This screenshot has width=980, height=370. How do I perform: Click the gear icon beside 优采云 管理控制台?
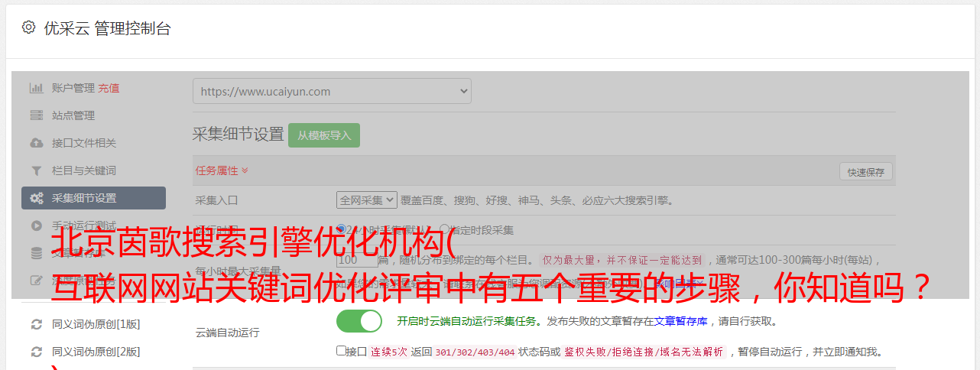(x=28, y=28)
